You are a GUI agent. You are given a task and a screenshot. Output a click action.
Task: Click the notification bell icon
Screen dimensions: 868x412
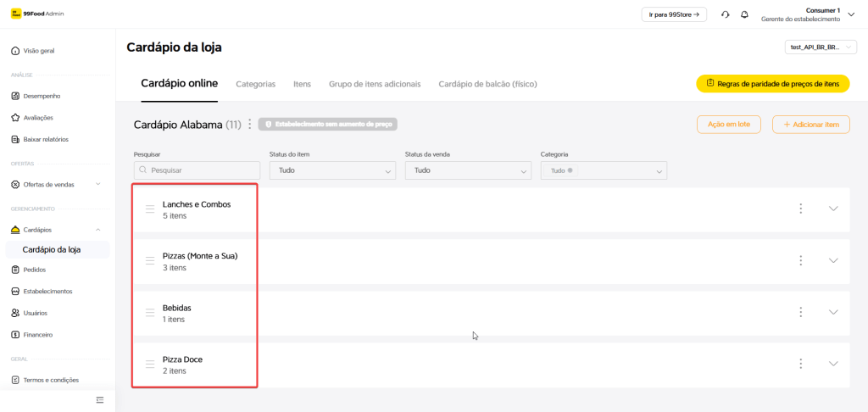pyautogui.click(x=744, y=14)
